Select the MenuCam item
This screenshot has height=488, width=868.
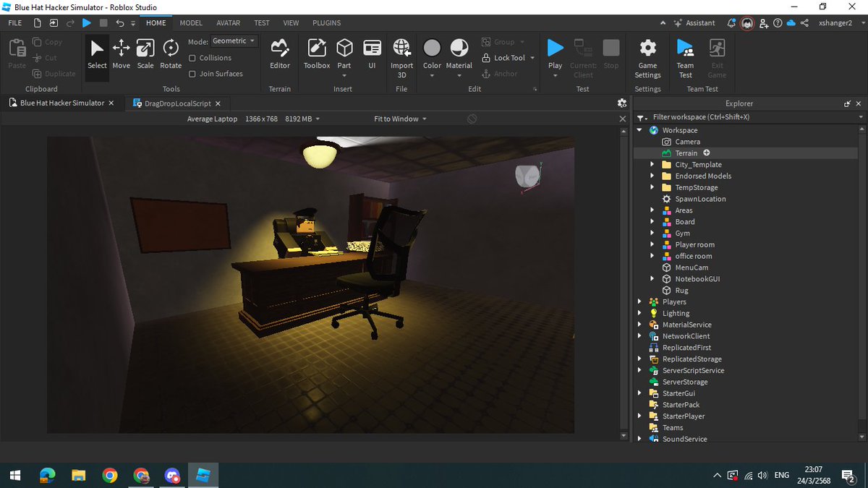[x=692, y=267]
